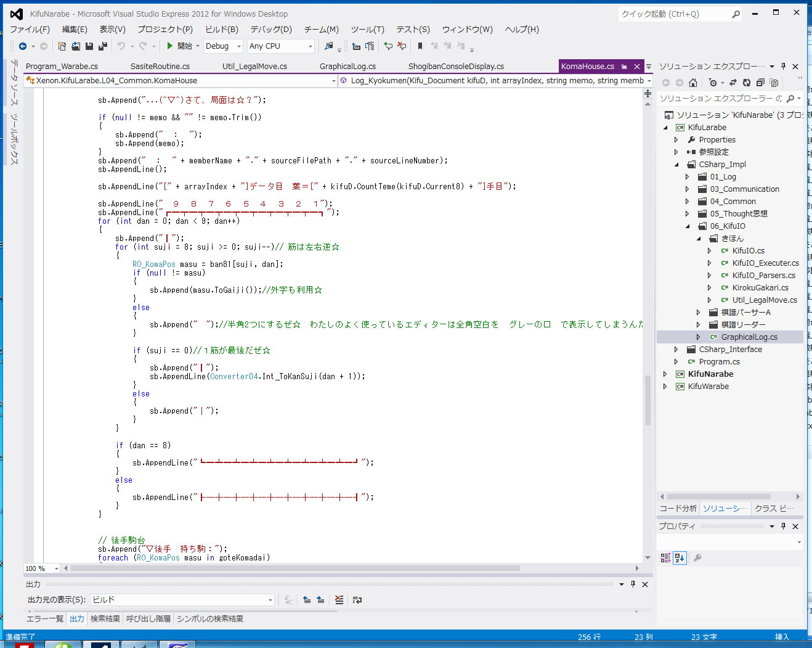
Task: Click the Quick Launch search magnifier icon
Action: click(x=736, y=14)
